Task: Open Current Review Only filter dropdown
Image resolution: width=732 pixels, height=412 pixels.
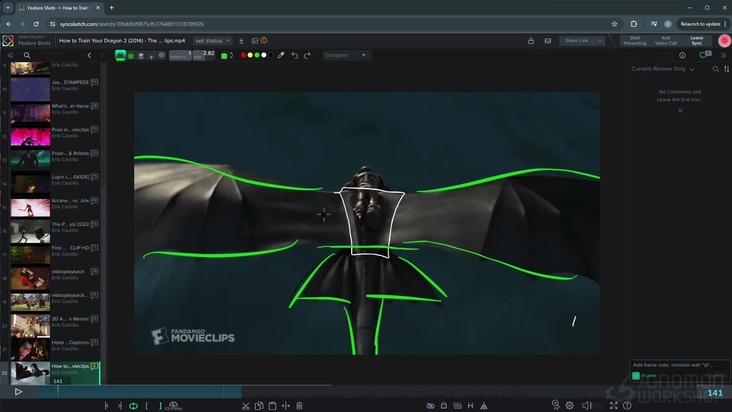Action: click(663, 69)
